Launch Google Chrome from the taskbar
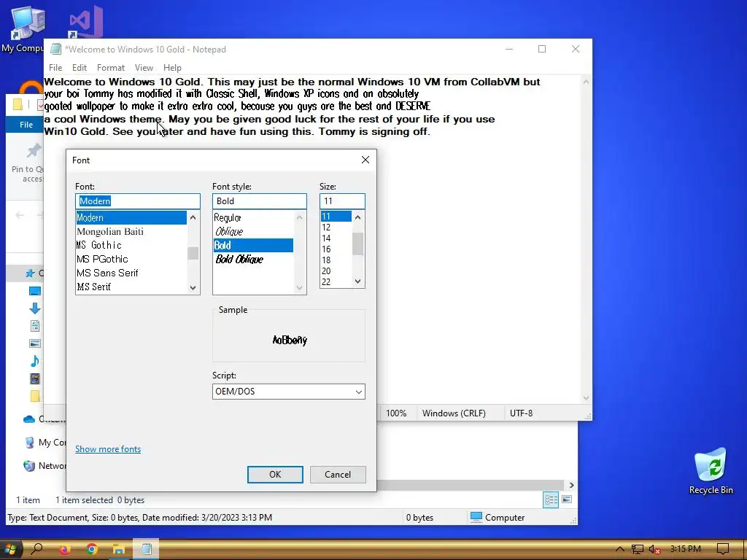The width and height of the screenshot is (747, 560). [x=91, y=550]
